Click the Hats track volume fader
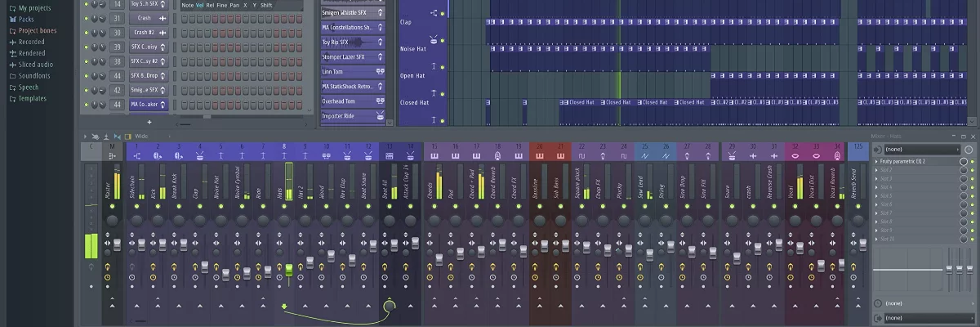Viewport: 980px width, 327px height. tap(288, 271)
